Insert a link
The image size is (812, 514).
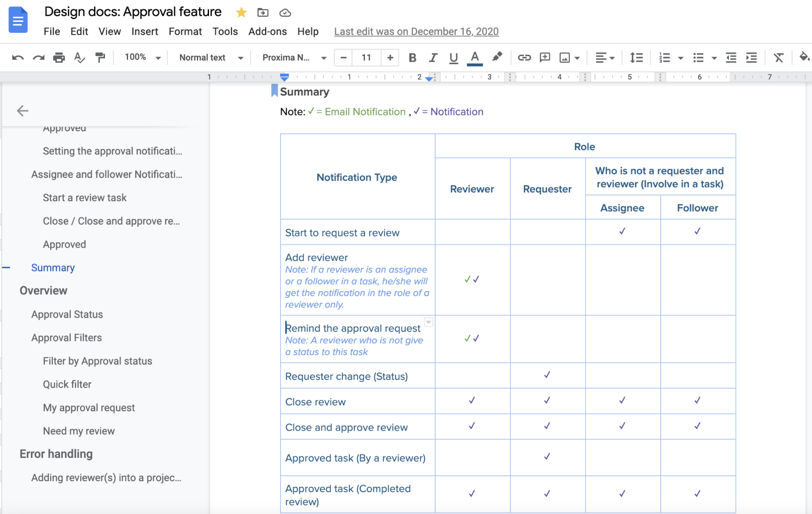tap(524, 58)
